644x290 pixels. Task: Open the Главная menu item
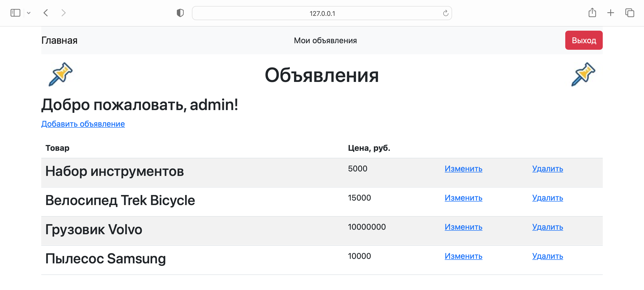[59, 40]
